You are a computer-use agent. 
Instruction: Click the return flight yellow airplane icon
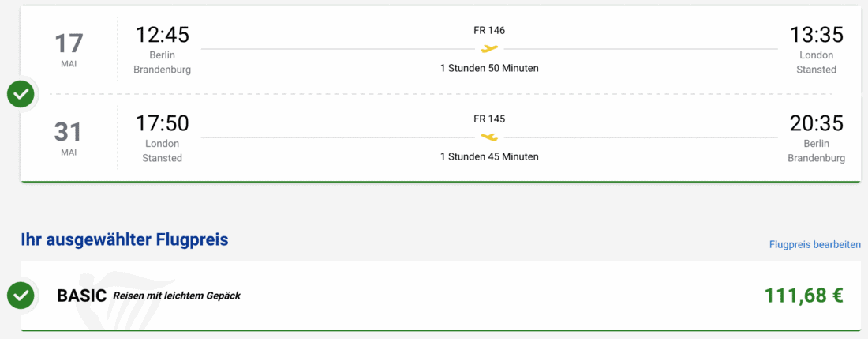pyautogui.click(x=489, y=137)
